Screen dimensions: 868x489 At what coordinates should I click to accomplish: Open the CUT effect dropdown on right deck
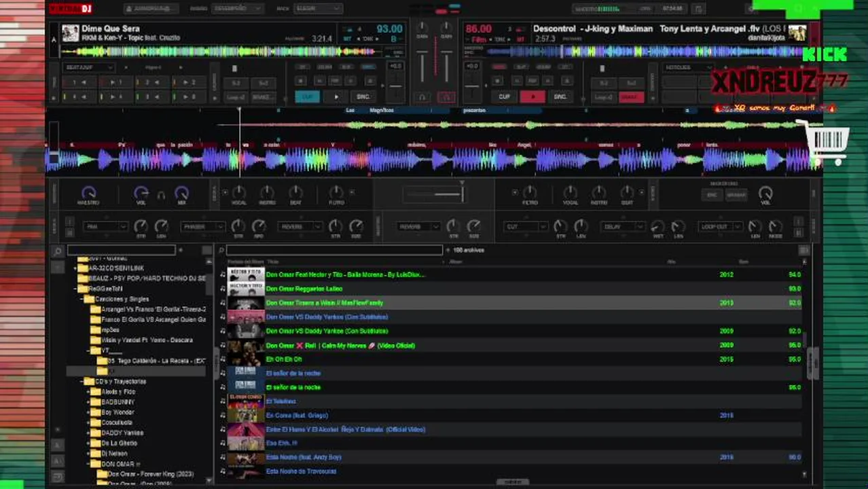coord(526,227)
